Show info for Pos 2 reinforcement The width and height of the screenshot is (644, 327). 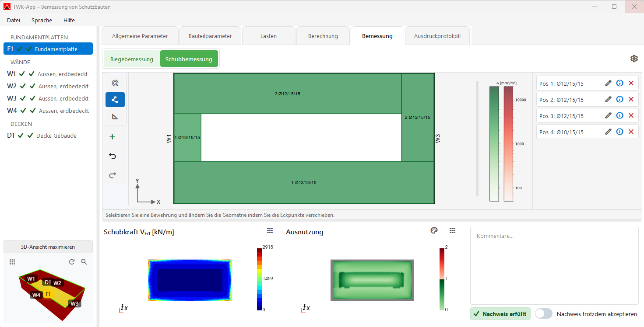tap(619, 99)
